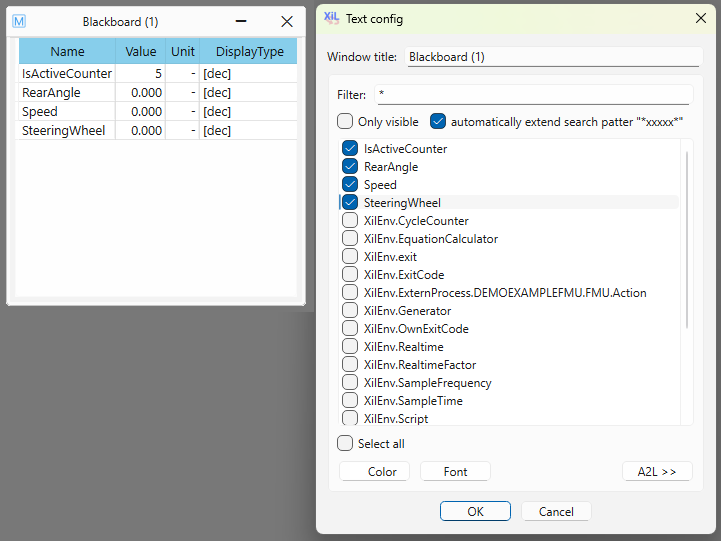Confirm with the OK button
The width and height of the screenshot is (721, 541).
coord(475,511)
